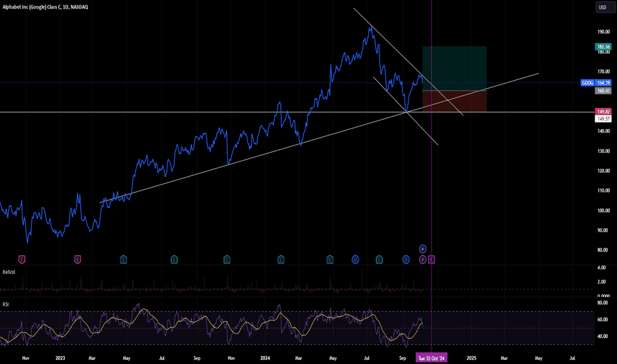Viewport: 617px width, 364px height.
Task: Click the 40.00 RSI scale label
Action: (602, 336)
